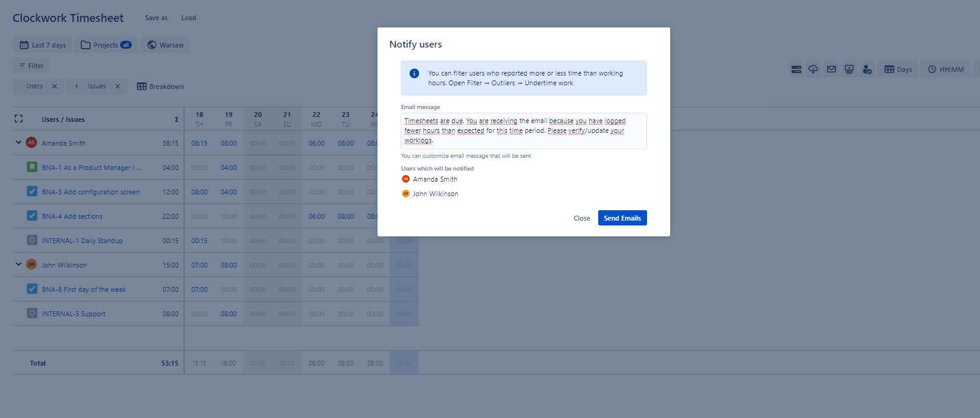Open the Last 7 days date range picker
Viewport: 980px width, 418px height.
43,45
